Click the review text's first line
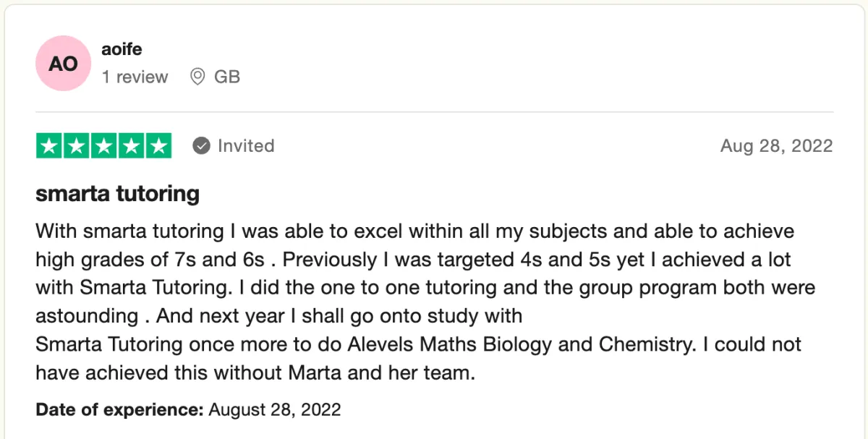868x439 pixels. click(414, 231)
